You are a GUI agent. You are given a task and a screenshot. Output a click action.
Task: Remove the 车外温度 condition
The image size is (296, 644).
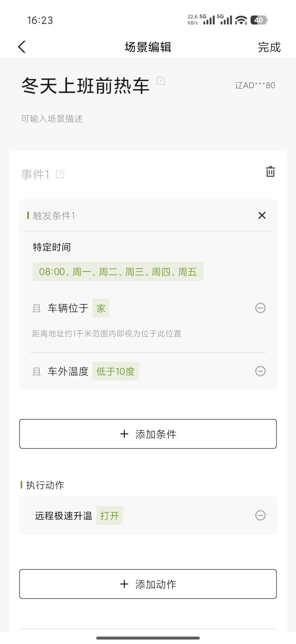pyautogui.click(x=260, y=371)
